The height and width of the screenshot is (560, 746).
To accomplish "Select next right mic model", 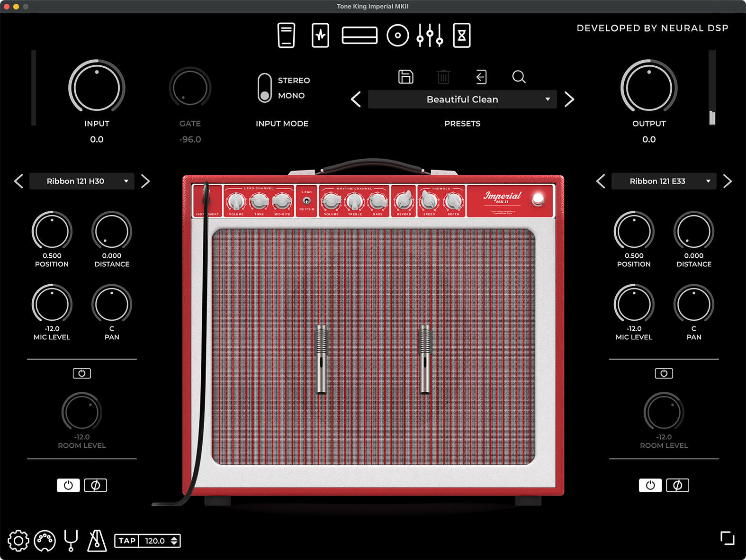I will (x=728, y=181).
